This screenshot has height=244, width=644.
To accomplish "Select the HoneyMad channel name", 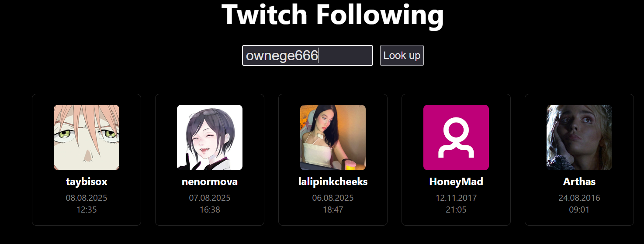I will 456,182.
